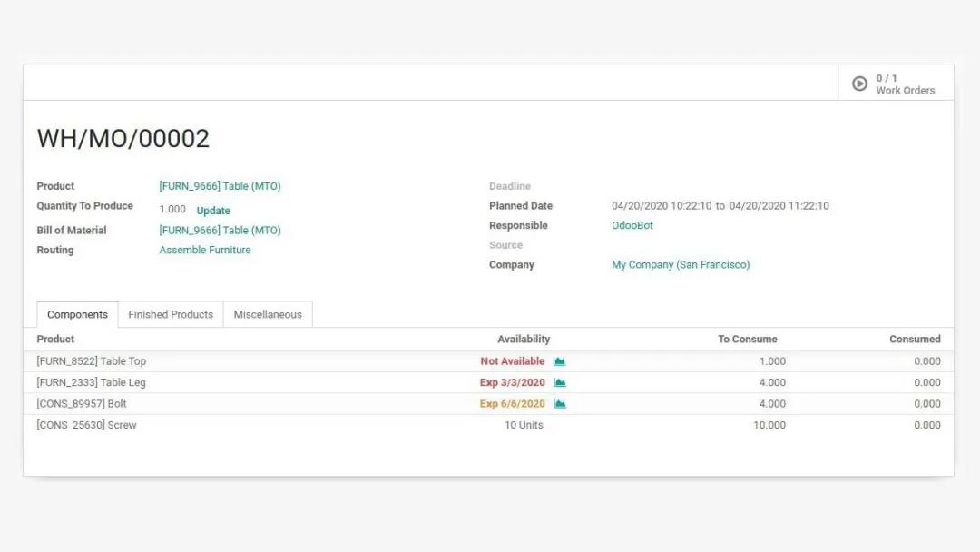Click the Update quantity link
Image resolution: width=980 pixels, height=552 pixels.
(213, 211)
